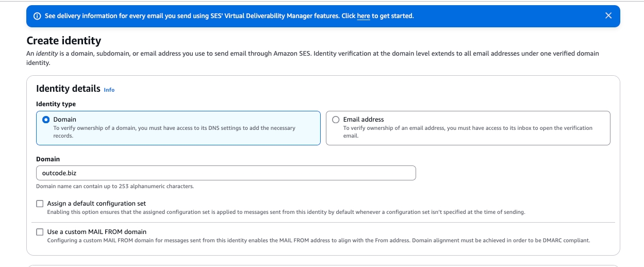Check Use a custom MAIL FROM domain
Viewport: 644px width, 267px height.
tap(40, 232)
